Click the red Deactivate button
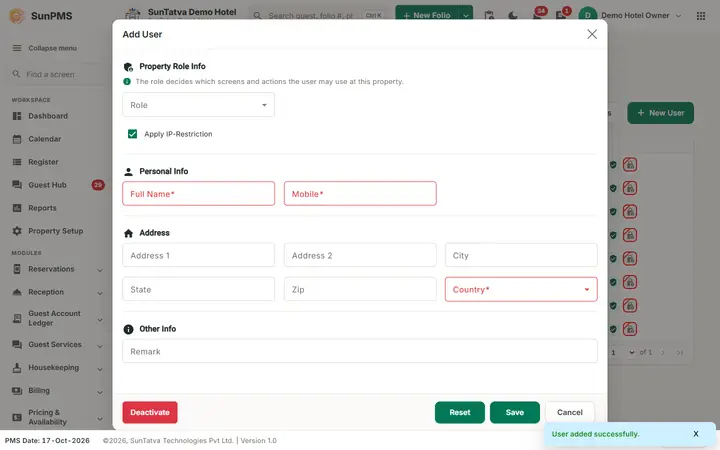The width and height of the screenshot is (720, 450). tap(150, 412)
